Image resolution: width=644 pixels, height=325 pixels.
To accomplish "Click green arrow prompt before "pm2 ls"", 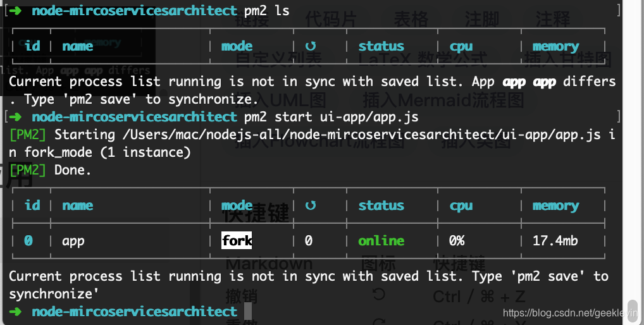I will point(16,10).
